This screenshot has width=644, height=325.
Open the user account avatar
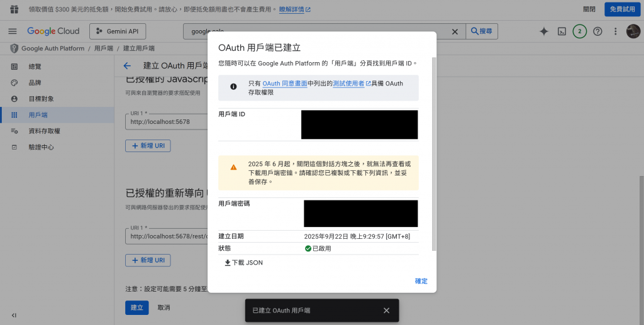pyautogui.click(x=633, y=31)
